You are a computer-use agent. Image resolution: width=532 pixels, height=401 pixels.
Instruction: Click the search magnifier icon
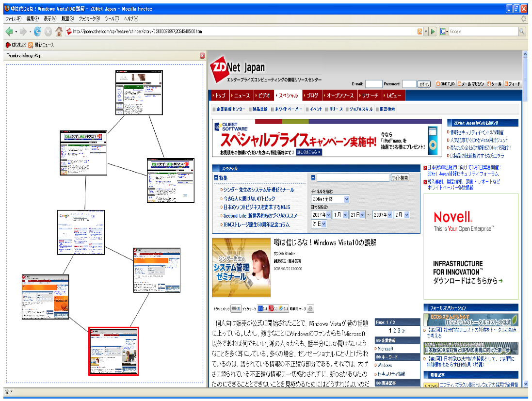tap(522, 32)
